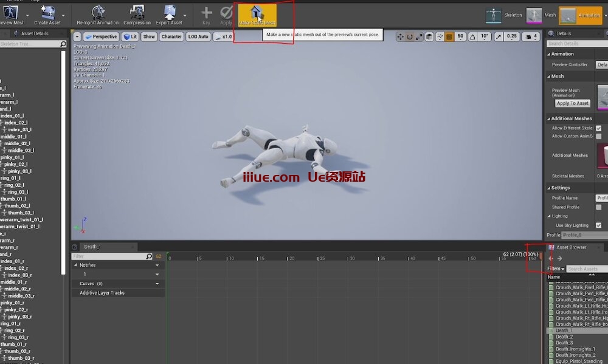Enable the Shared Profile checkbox
608x364 pixels.
[x=599, y=207]
